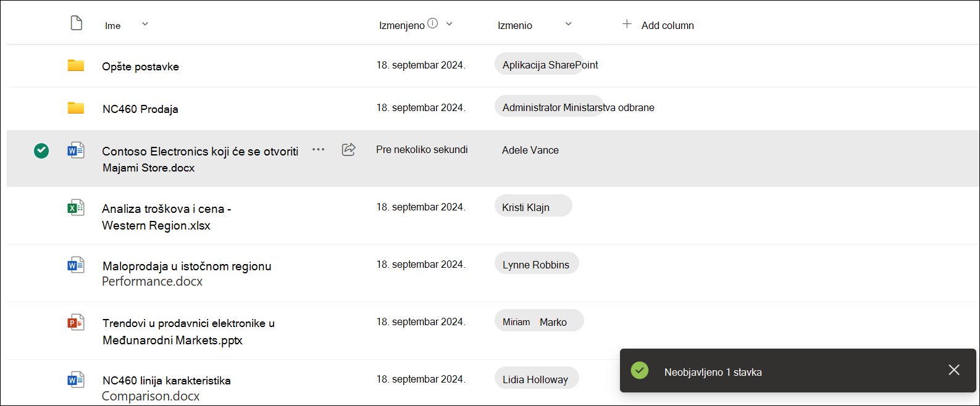
Task: Click the Kristi Klajn person chip
Action: pyautogui.click(x=534, y=206)
